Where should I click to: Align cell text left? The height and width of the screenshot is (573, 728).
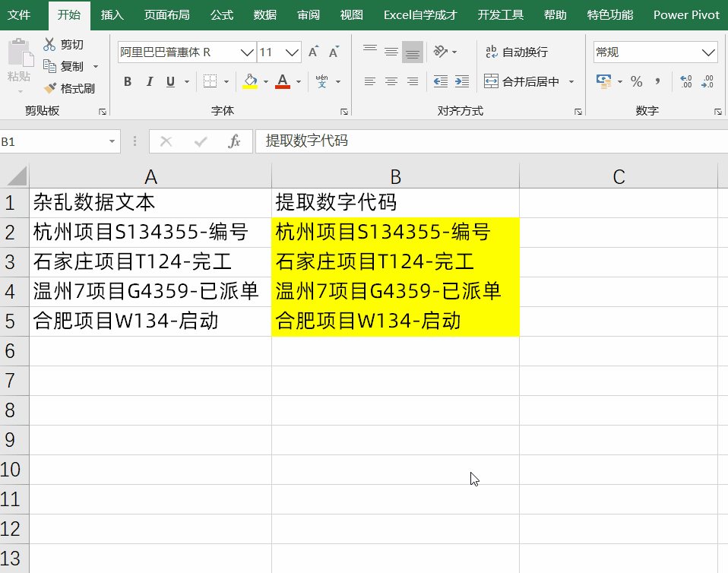click(369, 82)
